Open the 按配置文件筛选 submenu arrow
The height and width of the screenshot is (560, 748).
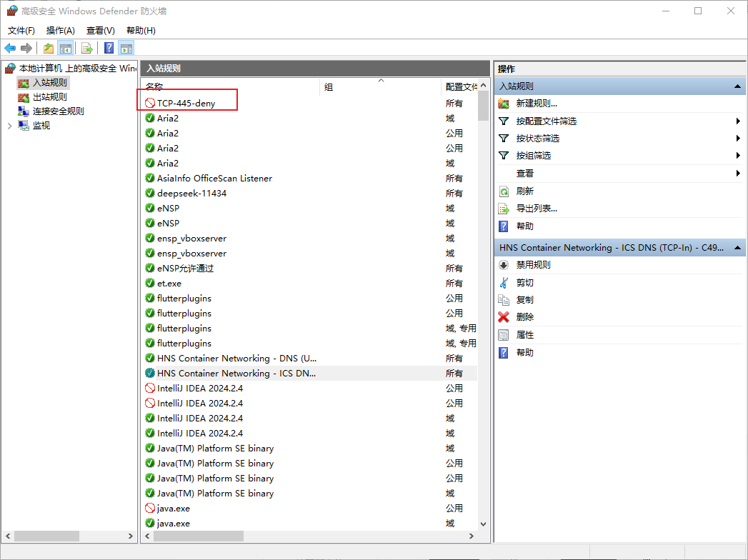[x=739, y=121]
